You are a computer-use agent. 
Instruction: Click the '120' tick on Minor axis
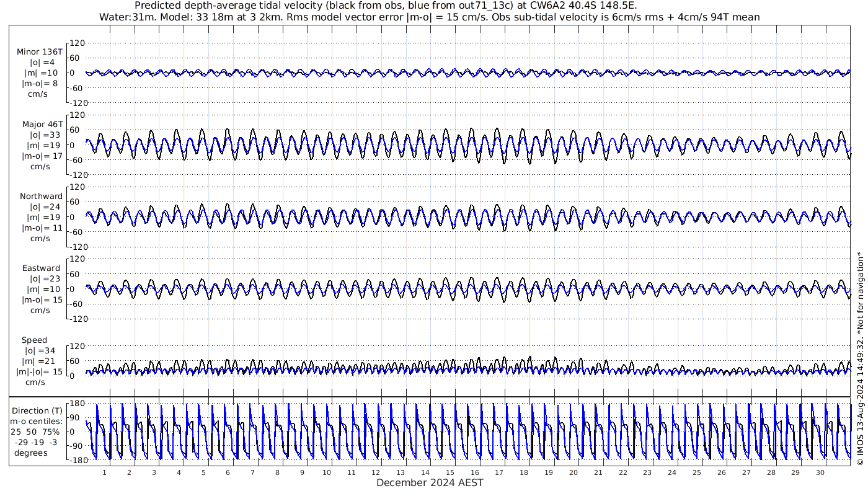point(77,43)
